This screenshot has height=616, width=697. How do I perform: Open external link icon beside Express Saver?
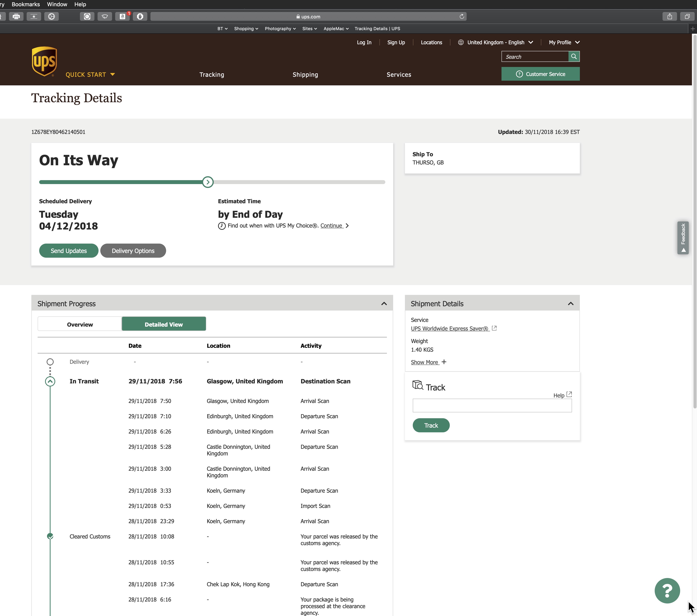pyautogui.click(x=494, y=328)
